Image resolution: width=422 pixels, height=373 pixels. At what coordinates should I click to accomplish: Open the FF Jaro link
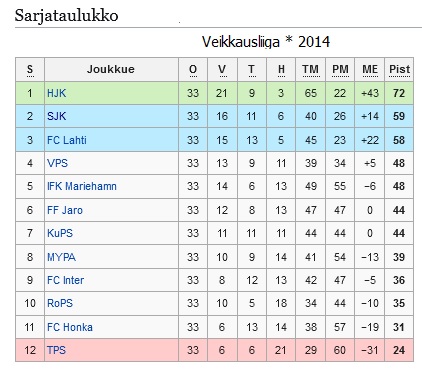[x=65, y=210]
